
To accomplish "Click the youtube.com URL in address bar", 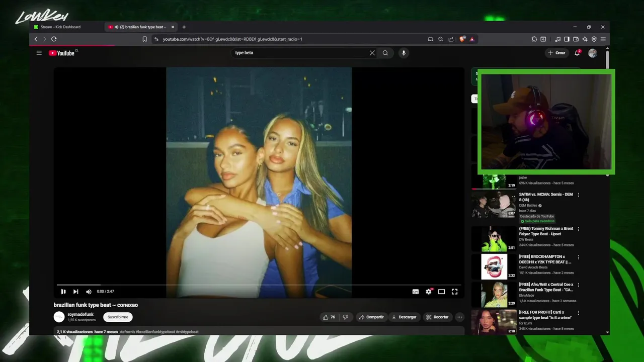I will [232, 39].
